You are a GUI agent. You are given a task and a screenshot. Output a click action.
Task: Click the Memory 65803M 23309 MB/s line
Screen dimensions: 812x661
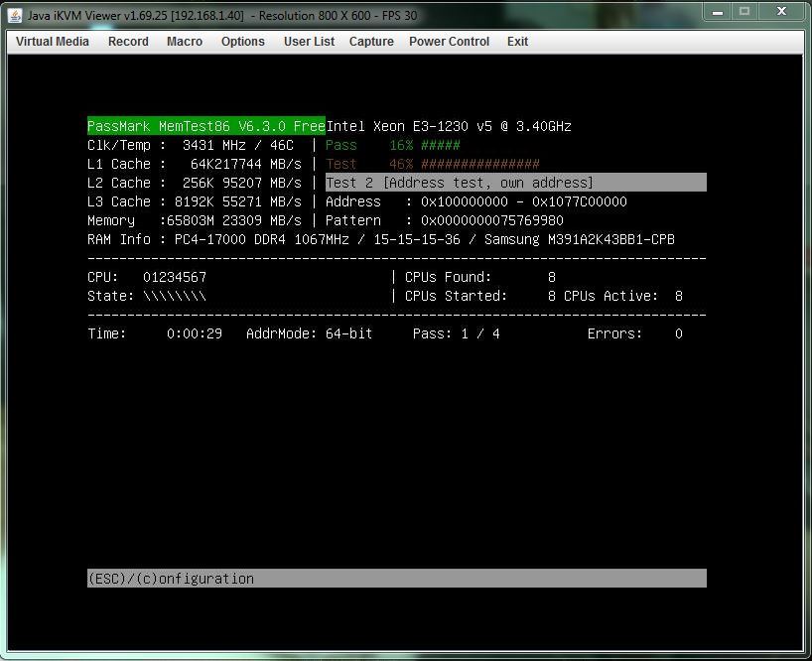pyautogui.click(x=195, y=220)
